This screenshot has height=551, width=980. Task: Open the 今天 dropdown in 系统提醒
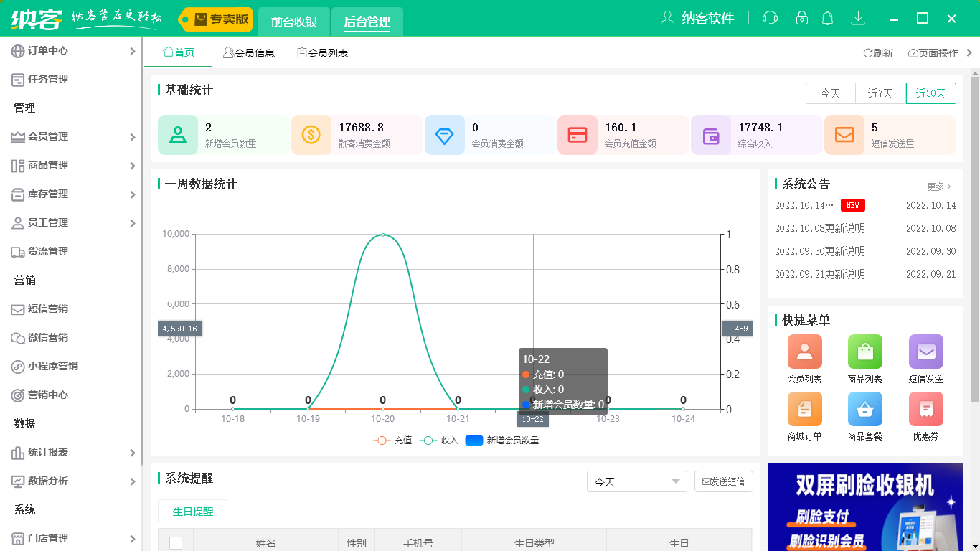(x=636, y=481)
